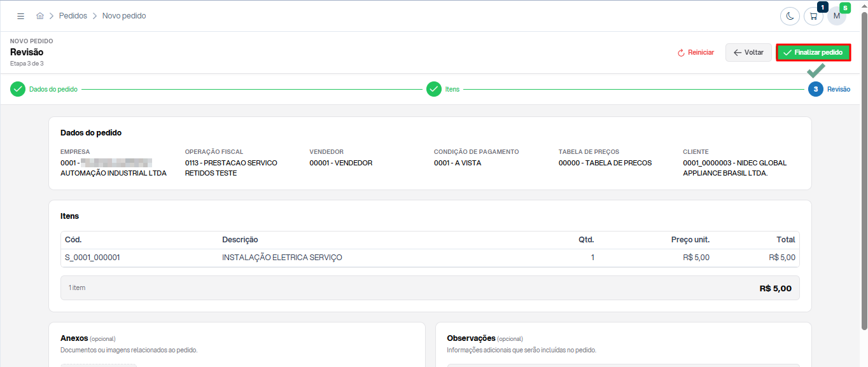The image size is (868, 367).
Task: Click the description INSTALAÇÃO ELETRICA SERVIÇO
Action: coord(282,258)
